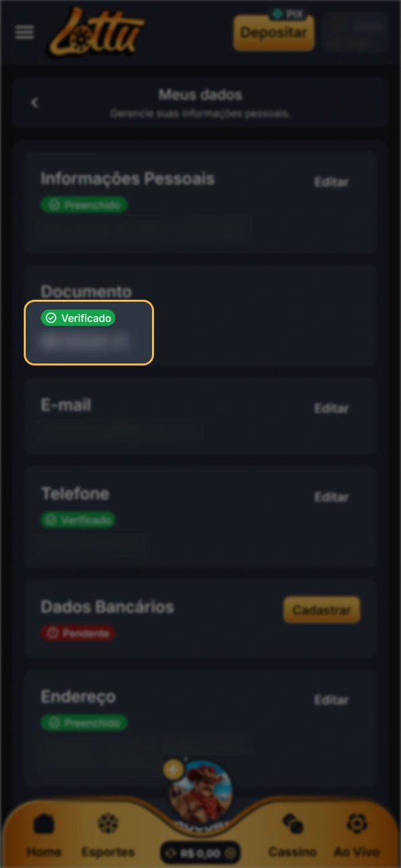
Task: Edit the E-mail section
Action: pyautogui.click(x=331, y=408)
